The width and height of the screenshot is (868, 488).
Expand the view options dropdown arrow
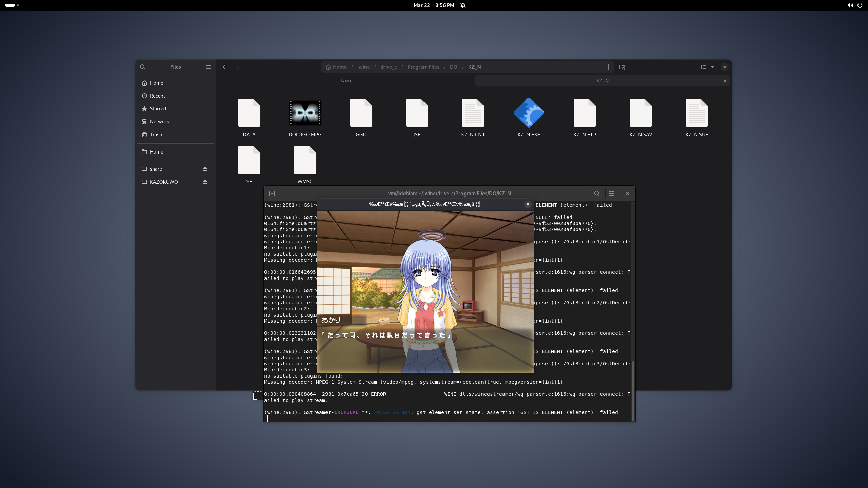[713, 67]
